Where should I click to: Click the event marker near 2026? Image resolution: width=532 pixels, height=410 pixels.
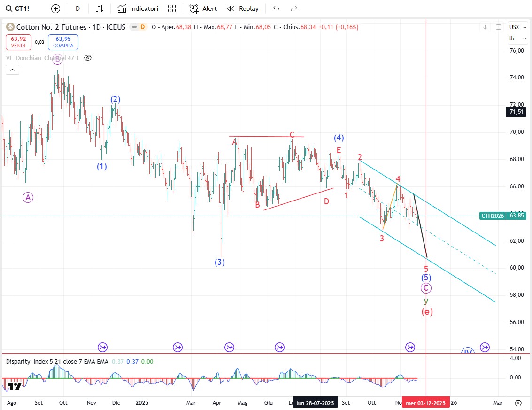(485, 347)
